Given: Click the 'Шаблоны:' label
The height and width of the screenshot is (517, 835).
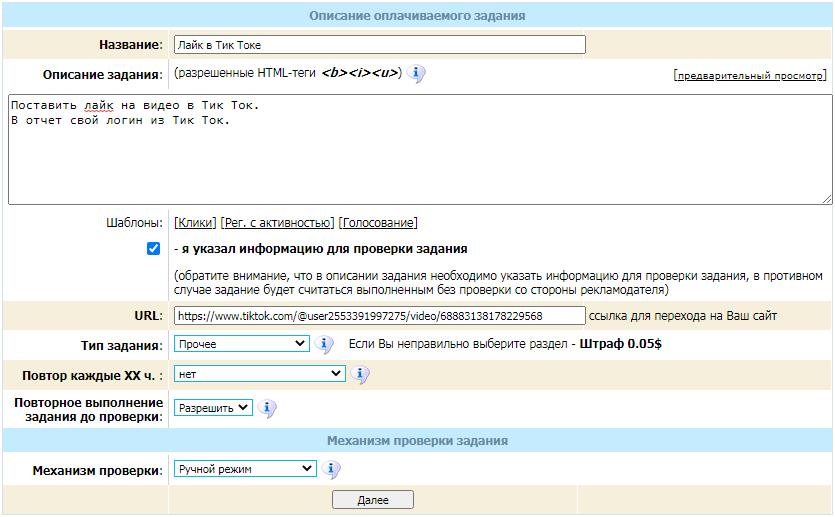Looking at the screenshot, I should coord(135,223).
